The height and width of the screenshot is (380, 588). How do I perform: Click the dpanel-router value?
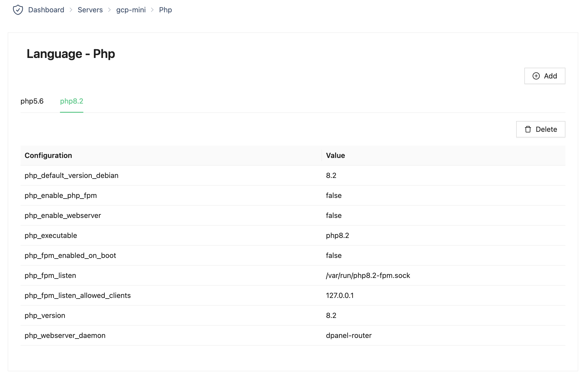pyautogui.click(x=349, y=335)
